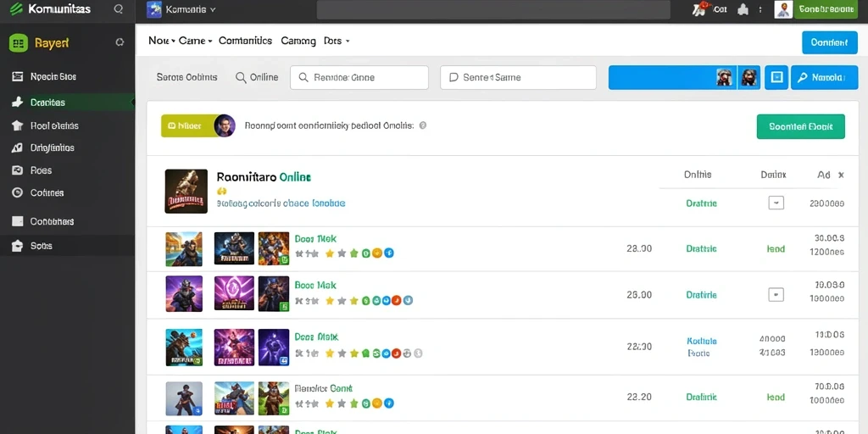
Task: Open the user avatar in the top bar
Action: (783, 8)
